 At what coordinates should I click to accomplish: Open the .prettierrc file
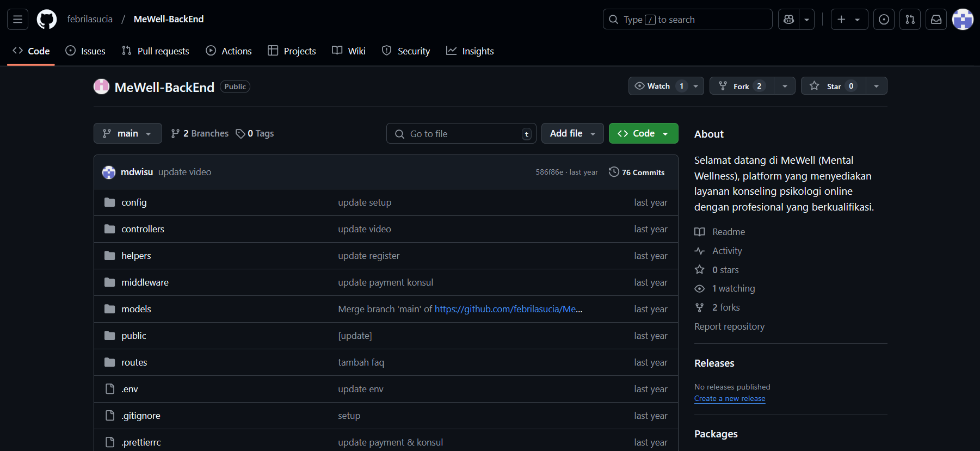point(141,442)
